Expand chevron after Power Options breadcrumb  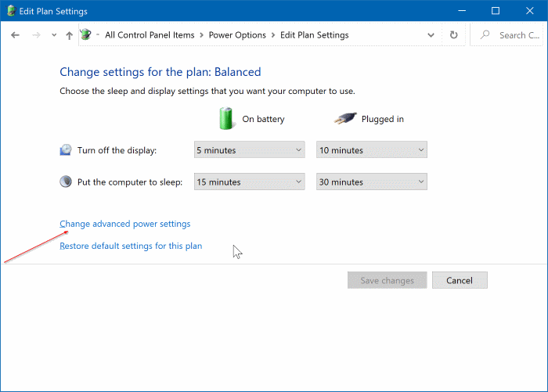tap(273, 35)
